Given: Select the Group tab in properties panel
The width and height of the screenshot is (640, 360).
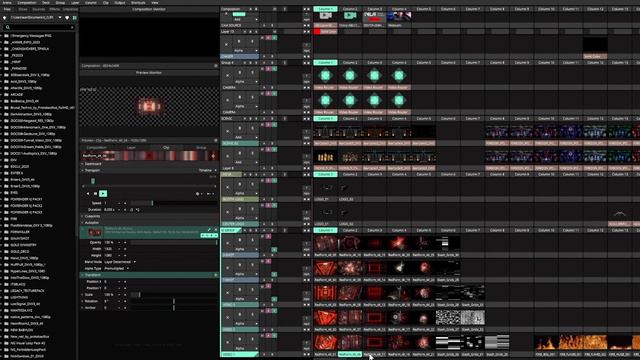Looking at the screenshot, I should [x=201, y=147].
